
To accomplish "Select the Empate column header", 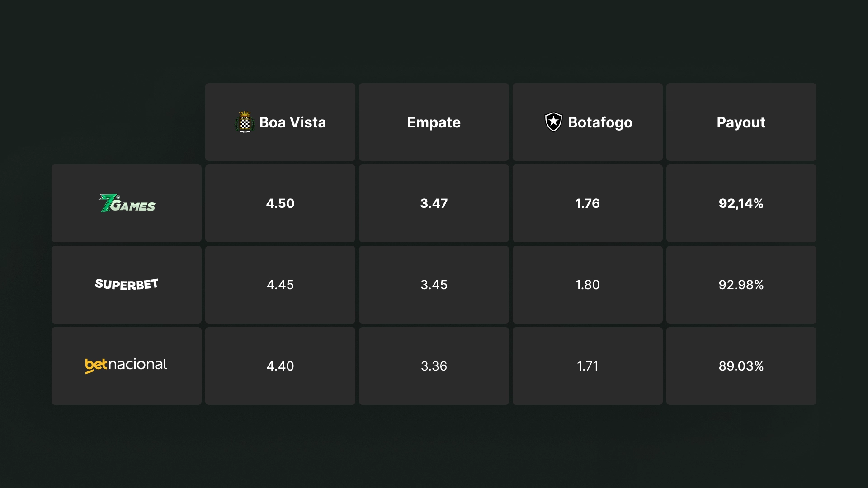I will (x=434, y=122).
